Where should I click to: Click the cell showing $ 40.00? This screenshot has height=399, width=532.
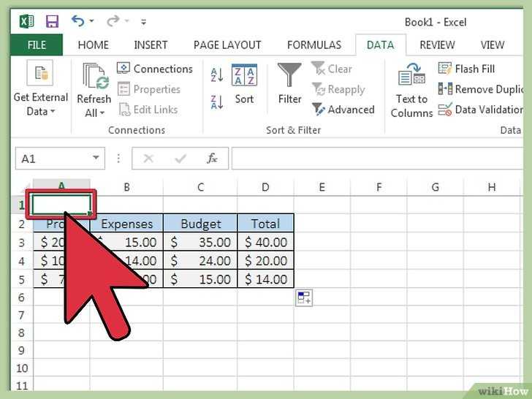(266, 242)
